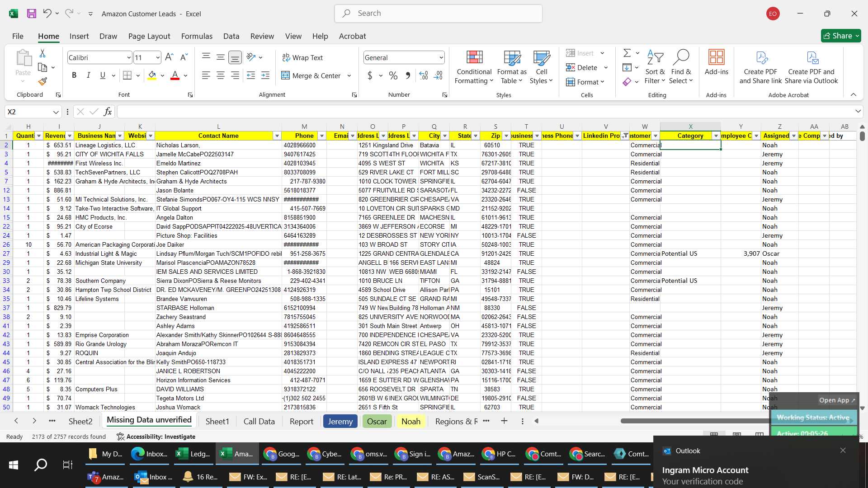Click Accessibility: Investigate in status bar
This screenshot has width=868, height=488.
(x=156, y=436)
